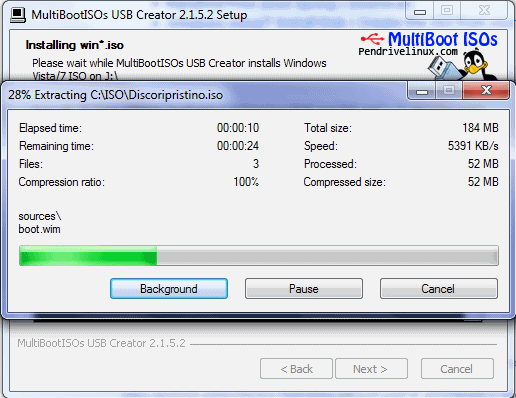Click the extraction progress bar
516x398 pixels.
(259, 256)
